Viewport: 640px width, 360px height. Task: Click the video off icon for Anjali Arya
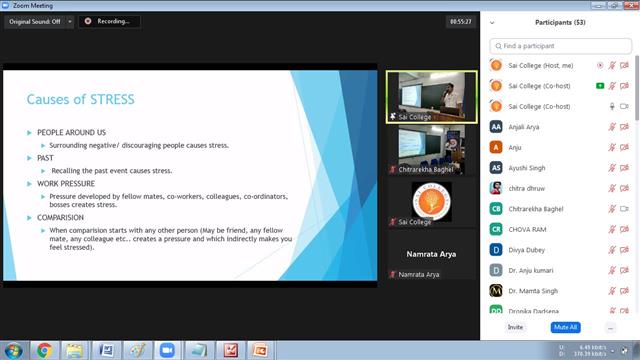[624, 127]
